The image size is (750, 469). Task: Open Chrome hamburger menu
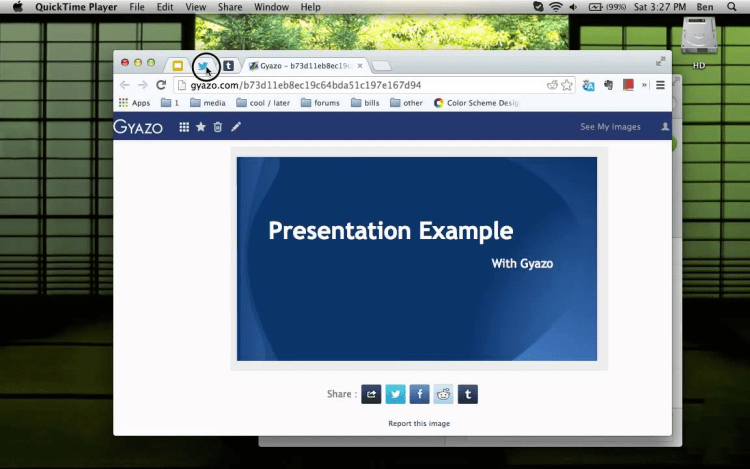click(661, 85)
